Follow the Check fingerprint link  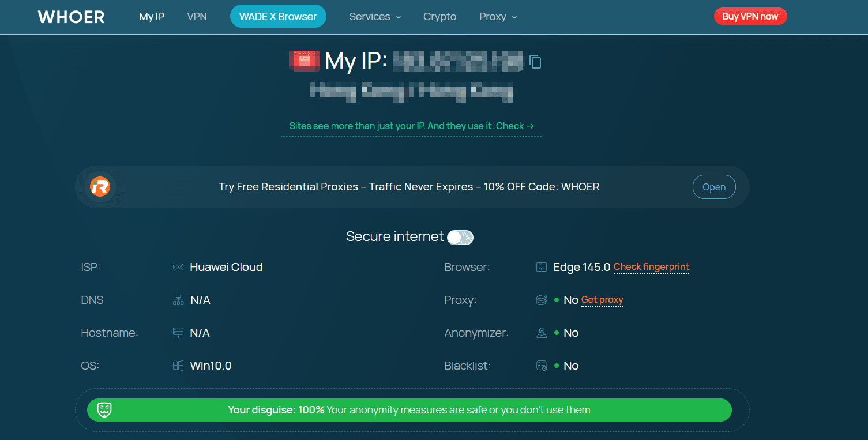point(651,267)
